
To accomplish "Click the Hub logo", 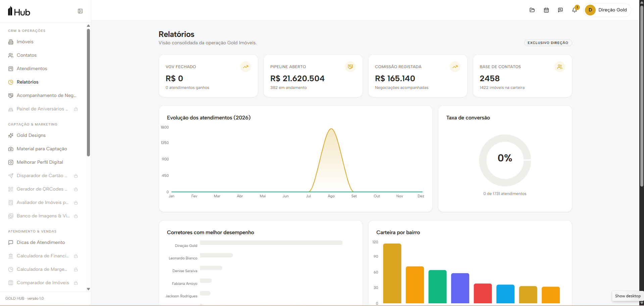I will tap(19, 11).
